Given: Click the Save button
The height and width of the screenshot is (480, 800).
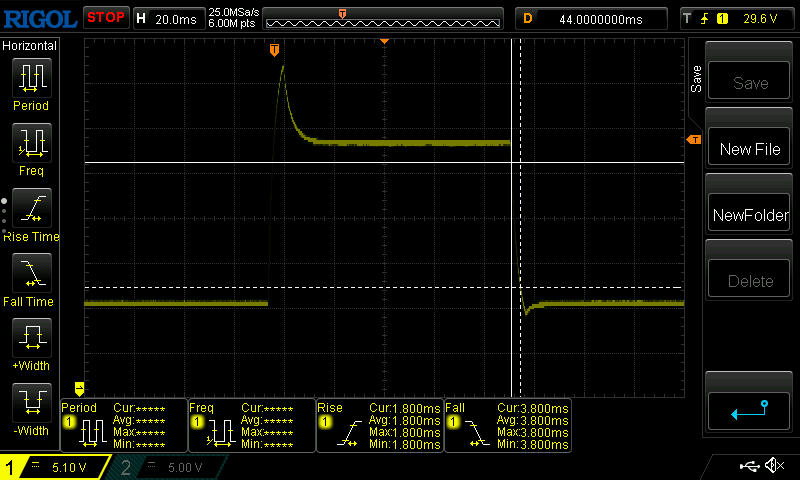Looking at the screenshot, I should coord(749,82).
